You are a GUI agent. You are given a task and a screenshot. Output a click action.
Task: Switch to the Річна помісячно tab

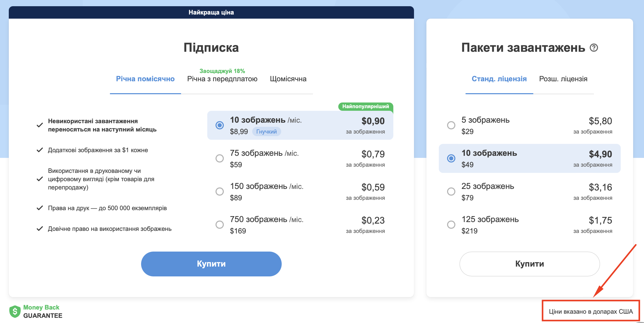pos(145,79)
